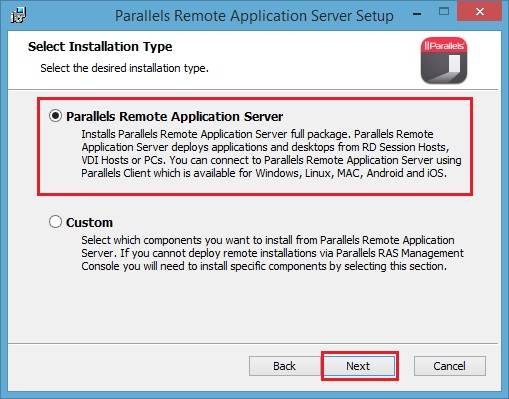This screenshot has height=399, width=509.
Task: Select the Custom installation radio button
Action: [55, 222]
